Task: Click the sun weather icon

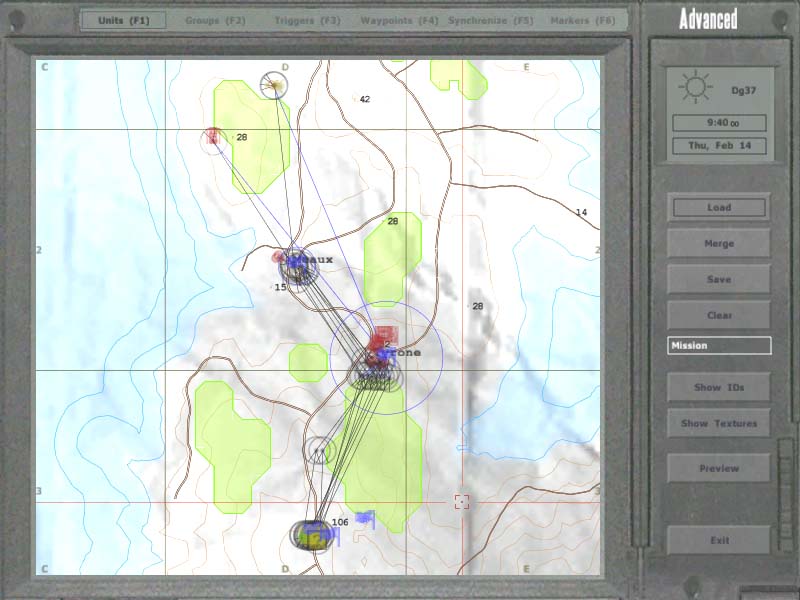Action: click(694, 88)
